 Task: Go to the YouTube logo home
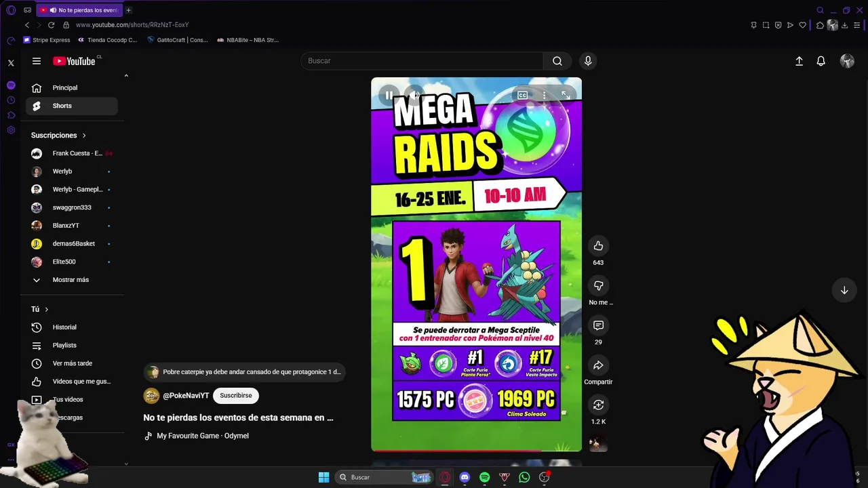coord(75,61)
